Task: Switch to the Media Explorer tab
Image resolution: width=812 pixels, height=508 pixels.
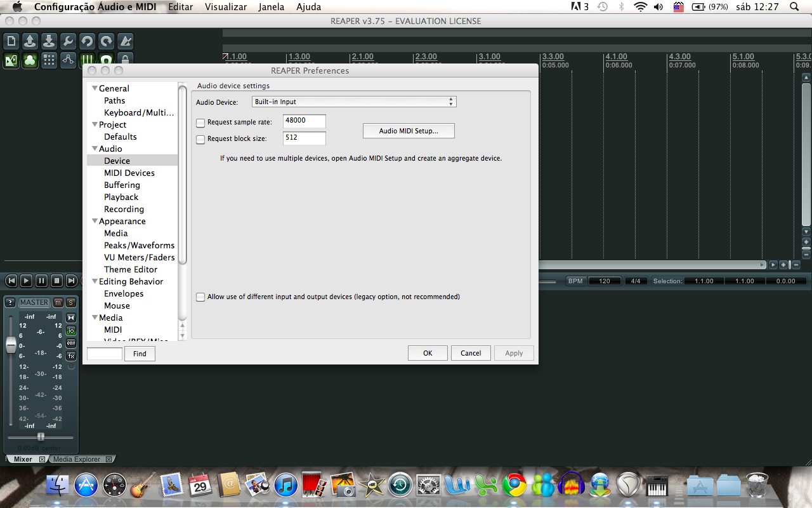Action: tap(77, 459)
